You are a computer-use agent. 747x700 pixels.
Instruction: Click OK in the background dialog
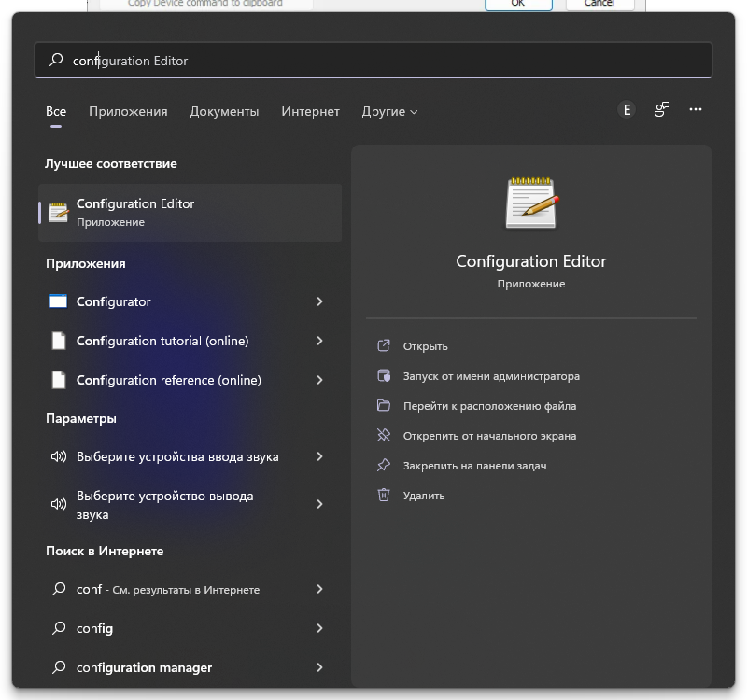tap(518, 4)
